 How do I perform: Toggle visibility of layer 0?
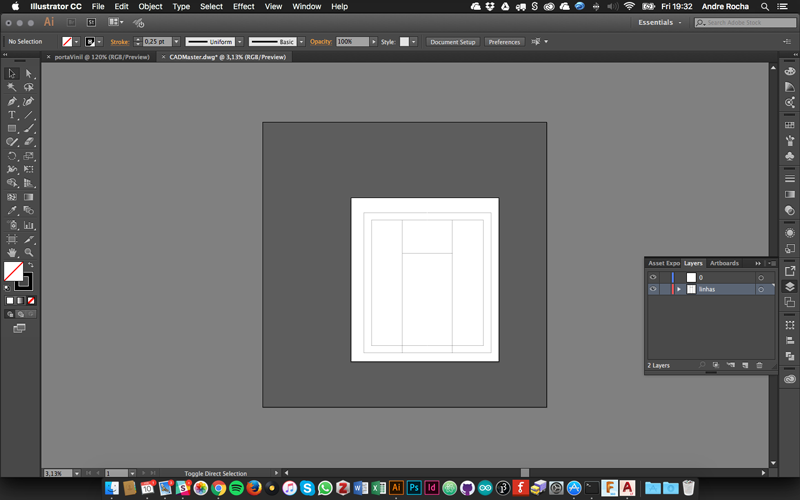pyautogui.click(x=653, y=277)
